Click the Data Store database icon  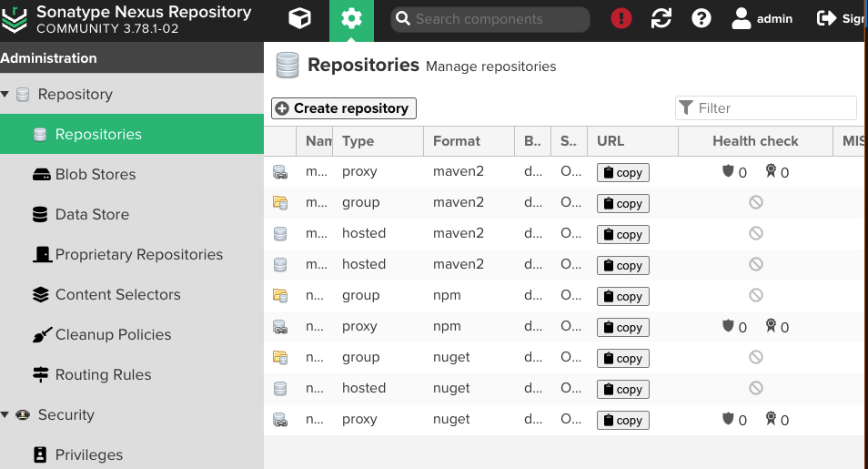coord(40,215)
